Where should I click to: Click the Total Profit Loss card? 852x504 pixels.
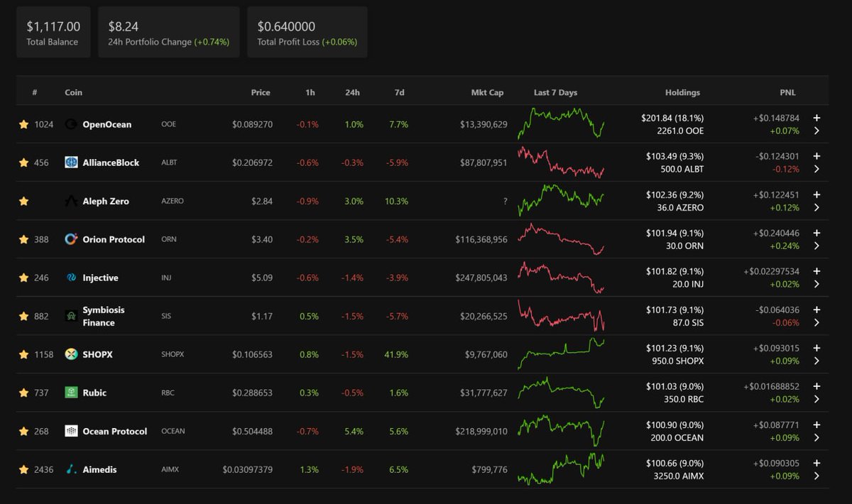pos(307,32)
